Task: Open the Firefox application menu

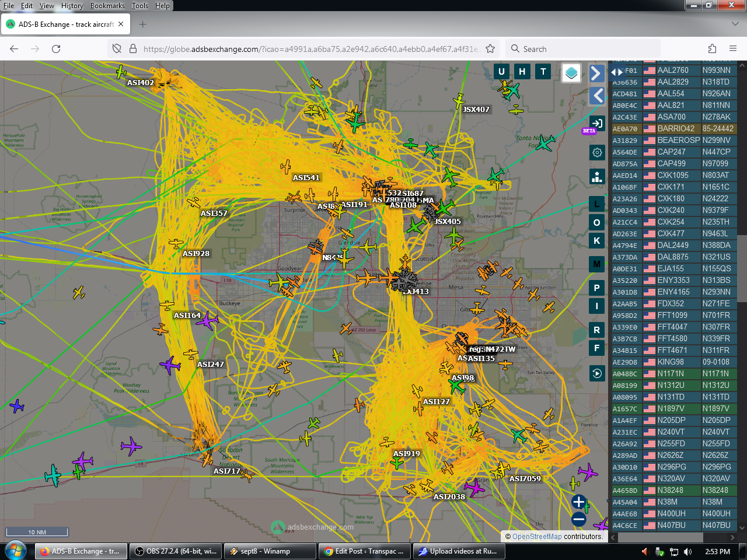Action: 733,49
